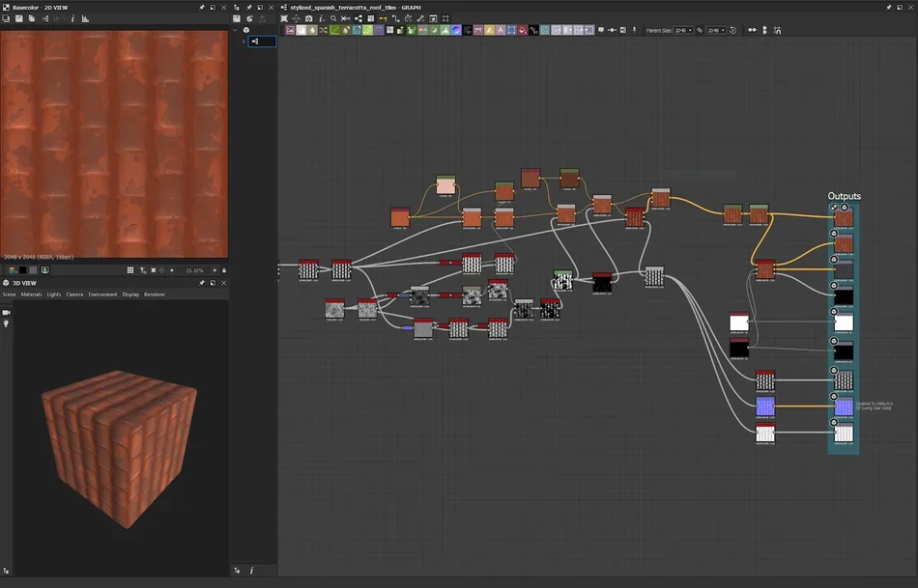This screenshot has width=918, height=588.
Task: Add a comment via speech bubble icon
Action: (601, 30)
